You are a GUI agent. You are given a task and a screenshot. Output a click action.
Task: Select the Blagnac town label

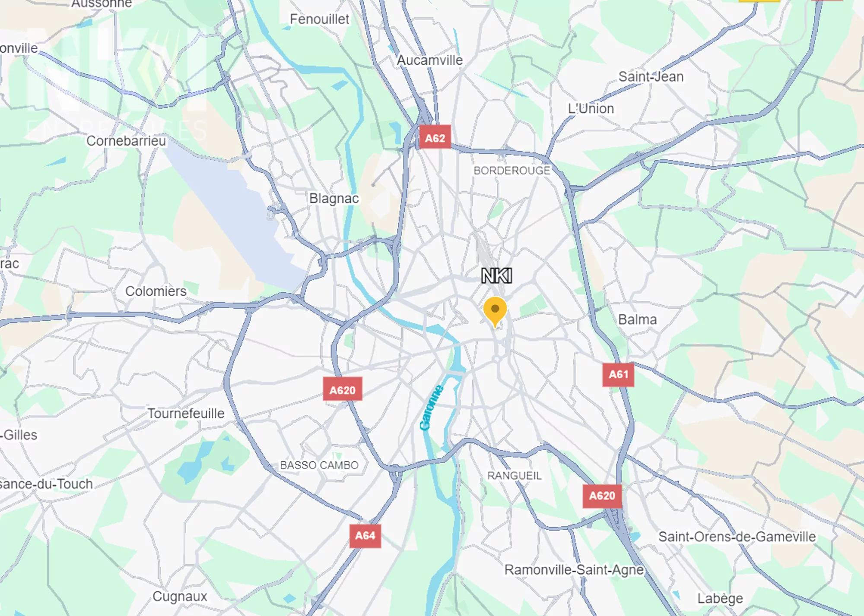pyautogui.click(x=334, y=199)
